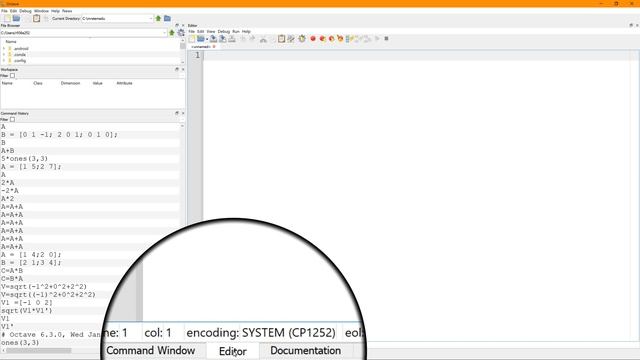Viewport: 640px width, 360px height.
Task: Select the unnamed editor tab
Action: pyautogui.click(x=200, y=47)
